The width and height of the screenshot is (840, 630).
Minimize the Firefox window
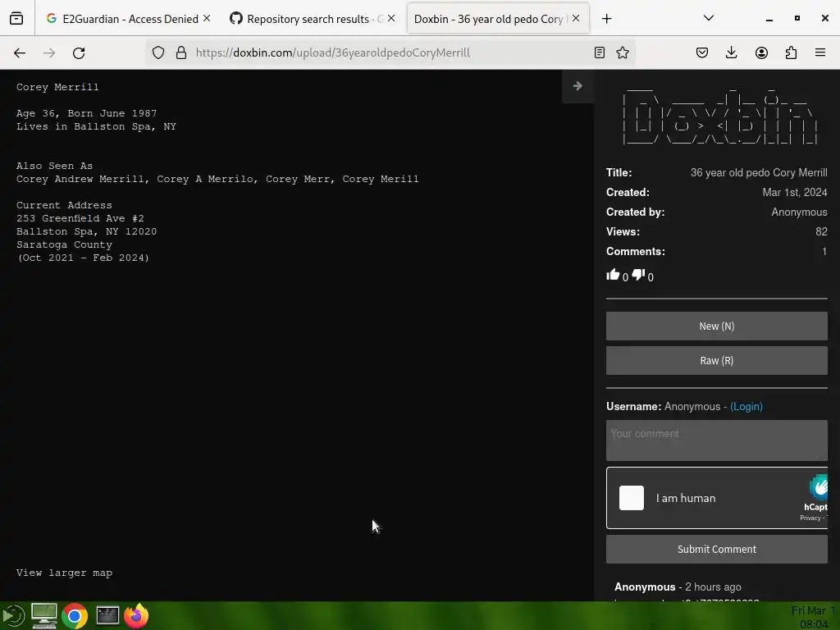point(769,19)
